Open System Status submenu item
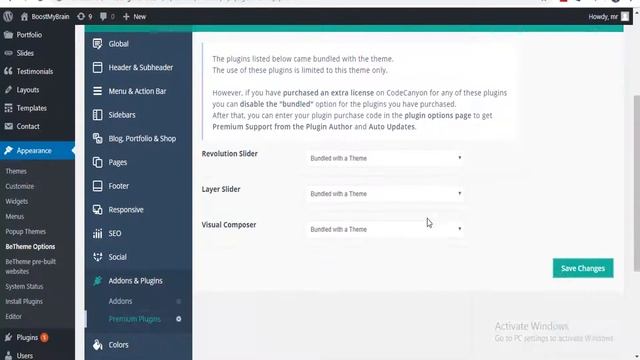The image size is (640, 360). 24,286
